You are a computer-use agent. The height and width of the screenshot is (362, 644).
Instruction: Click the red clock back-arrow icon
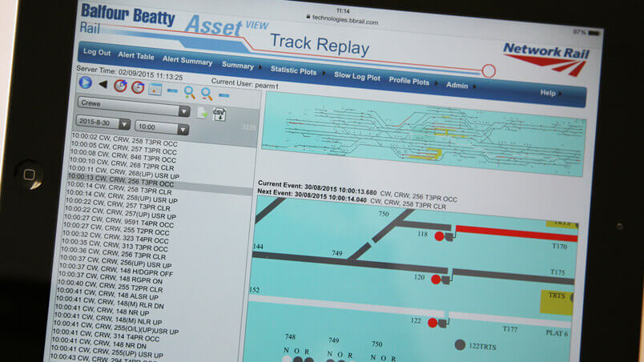138,87
